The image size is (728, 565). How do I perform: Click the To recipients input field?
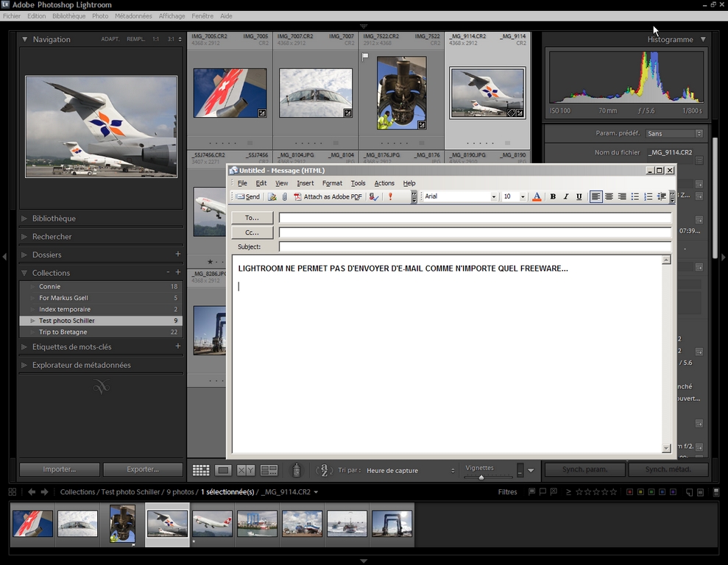click(475, 218)
